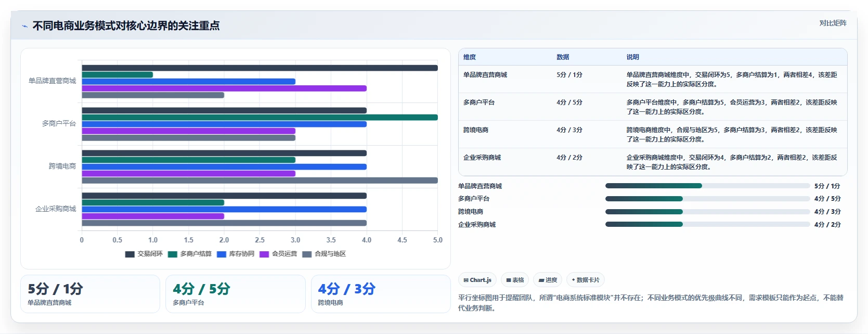Click 多商户平台 chart axis label
Image resolution: width=868 pixels, height=334 pixels.
tap(59, 124)
